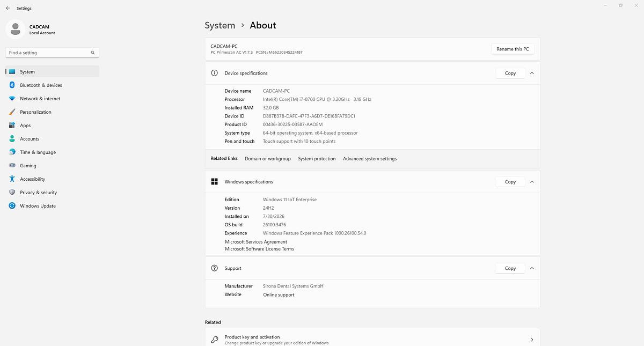Open the Accounts settings page
The image size is (644, 346).
click(53, 139)
